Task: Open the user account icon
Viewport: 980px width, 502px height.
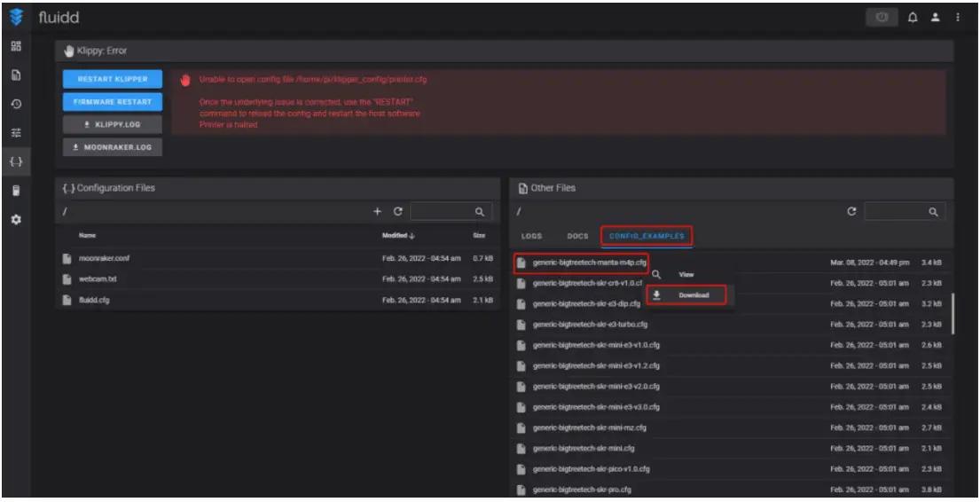Action: 935,18
